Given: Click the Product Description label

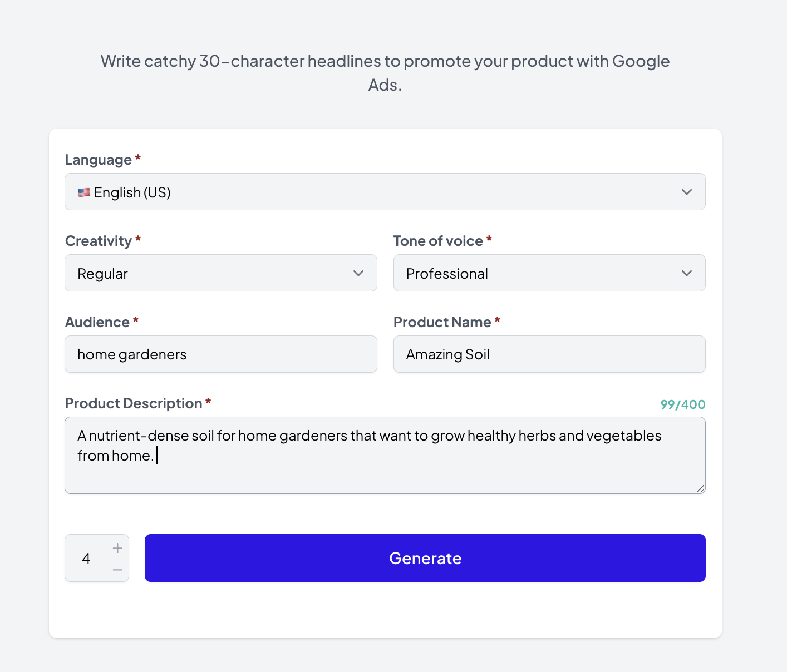Looking at the screenshot, I should (x=134, y=403).
